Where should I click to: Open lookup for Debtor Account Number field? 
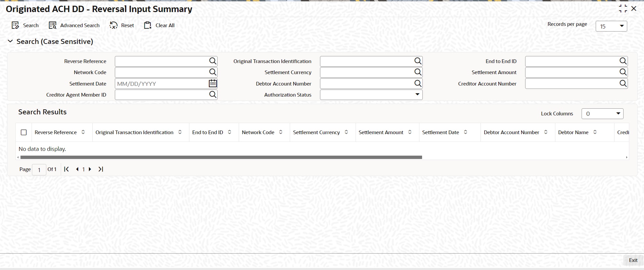[418, 84]
